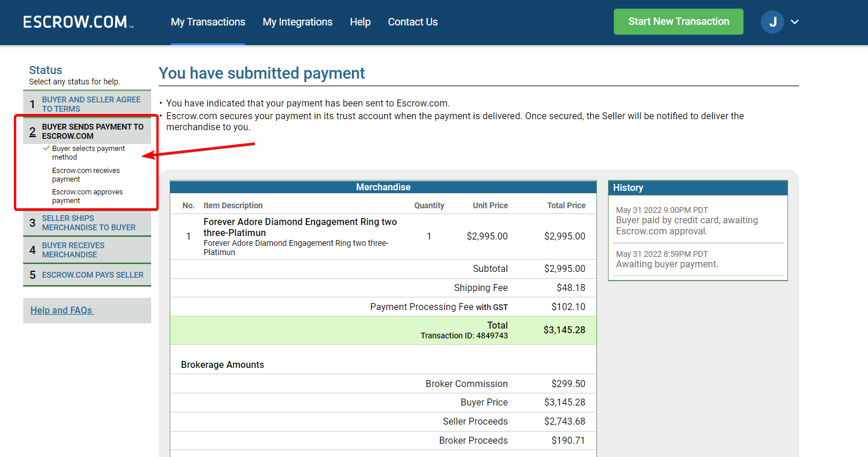Select status Buyer Receives Merchandise
This screenshot has height=457, width=868.
[87, 250]
